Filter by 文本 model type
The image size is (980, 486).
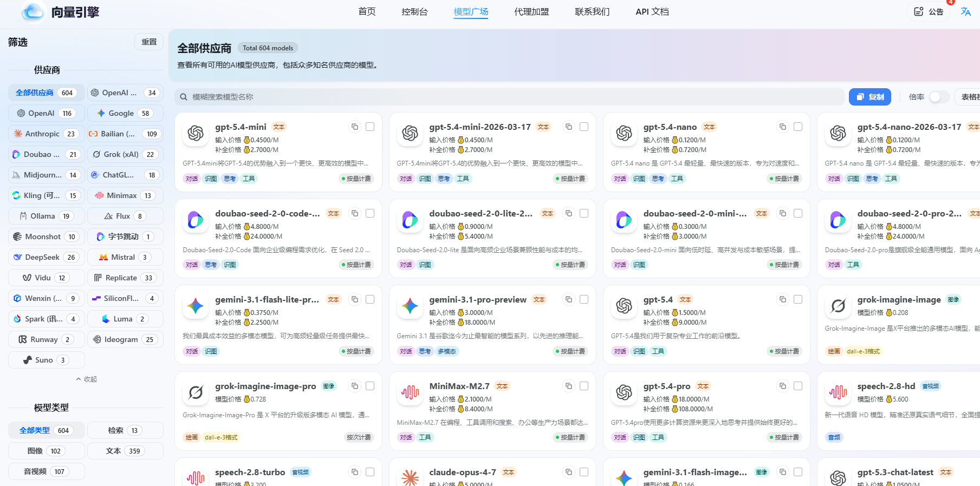[125, 451]
